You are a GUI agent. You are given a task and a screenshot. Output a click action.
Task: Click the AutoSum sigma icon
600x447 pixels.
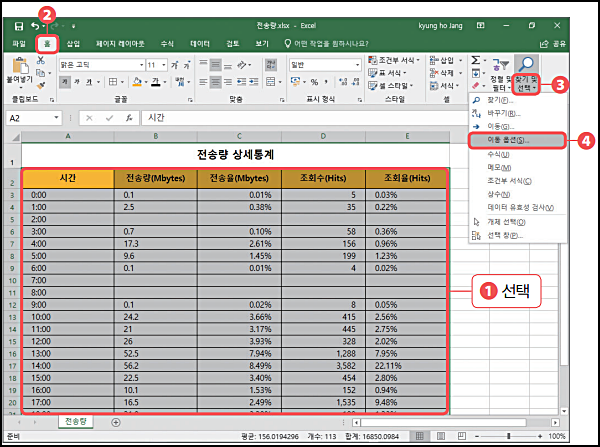pyautogui.click(x=475, y=60)
